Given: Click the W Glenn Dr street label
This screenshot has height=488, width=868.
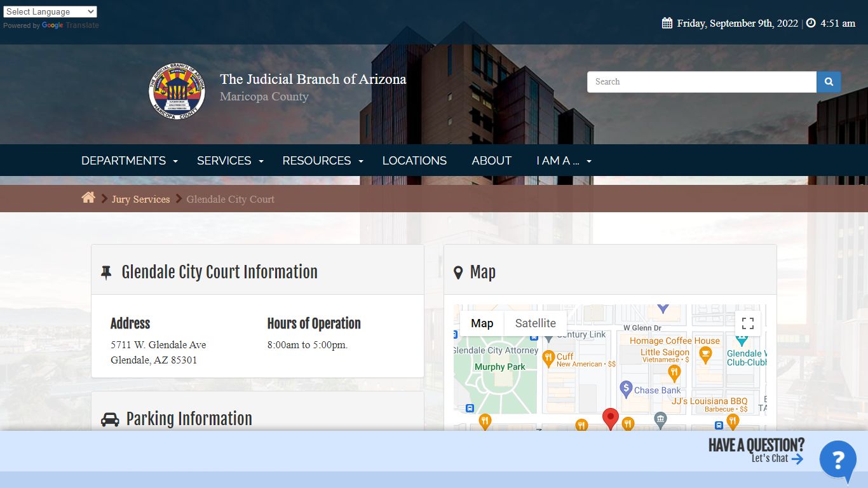Looking at the screenshot, I should pyautogui.click(x=642, y=328).
